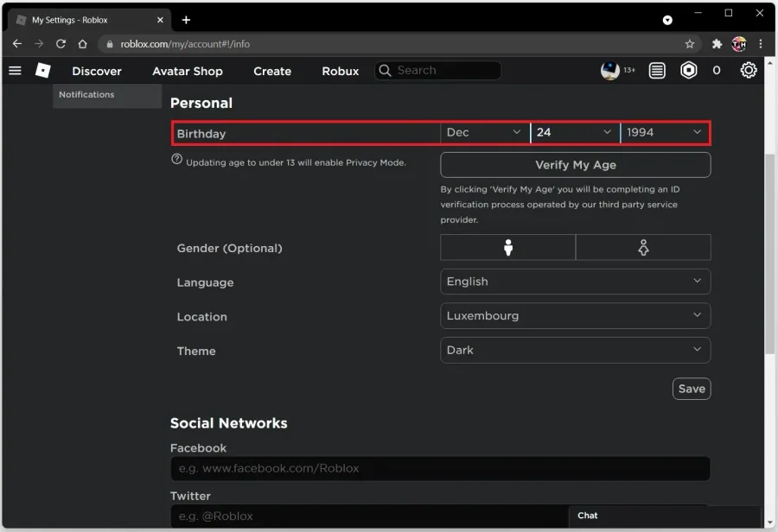778x532 pixels.
Task: Bookmark this page with star icon
Action: point(690,44)
